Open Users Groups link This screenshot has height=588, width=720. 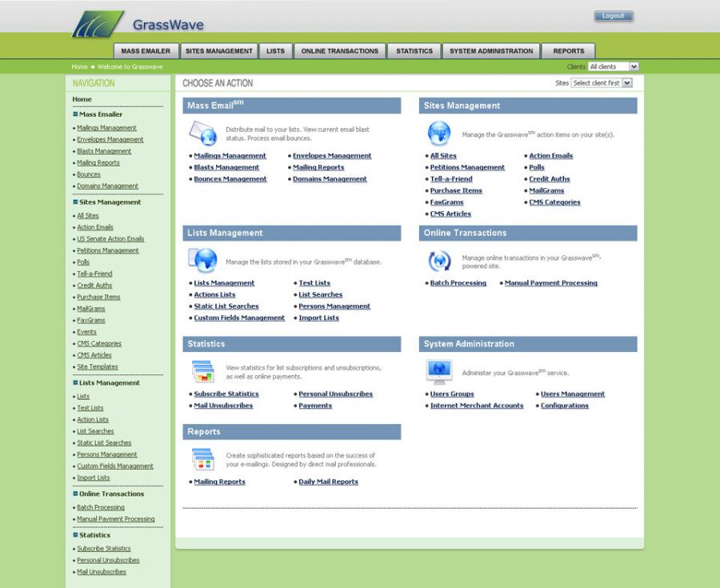pyautogui.click(x=452, y=394)
